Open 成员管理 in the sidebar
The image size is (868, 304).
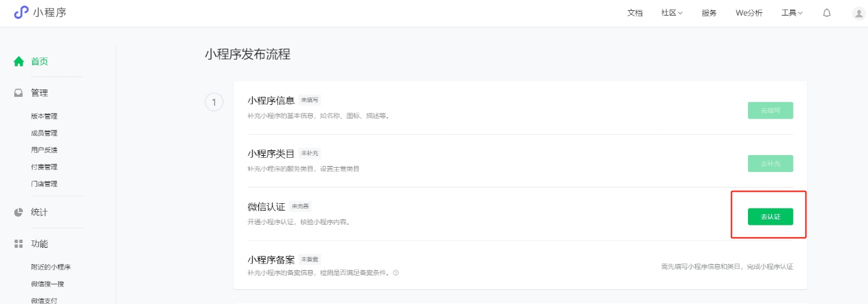(44, 133)
